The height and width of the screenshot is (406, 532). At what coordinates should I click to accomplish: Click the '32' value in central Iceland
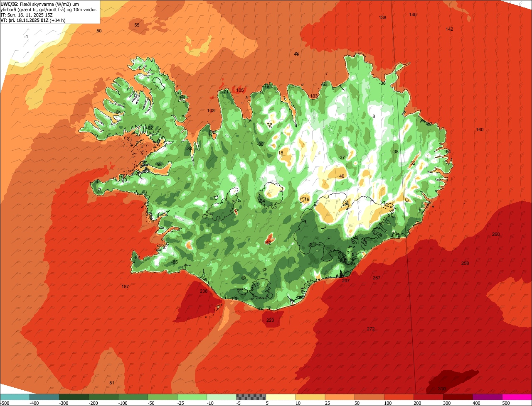click(x=236, y=211)
